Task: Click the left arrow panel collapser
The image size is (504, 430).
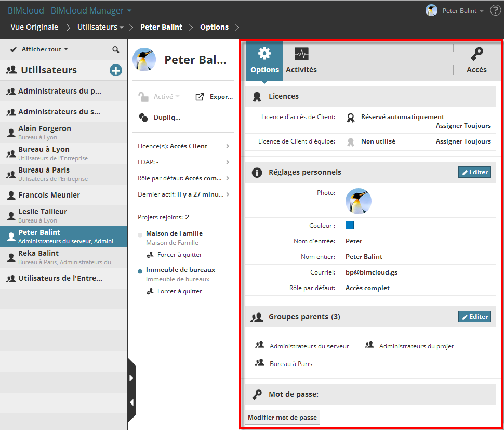Action: (x=131, y=402)
